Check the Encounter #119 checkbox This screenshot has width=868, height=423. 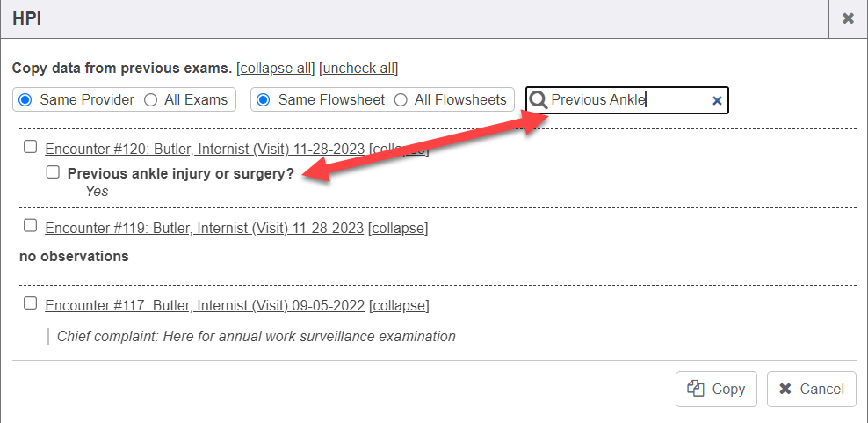tap(31, 226)
